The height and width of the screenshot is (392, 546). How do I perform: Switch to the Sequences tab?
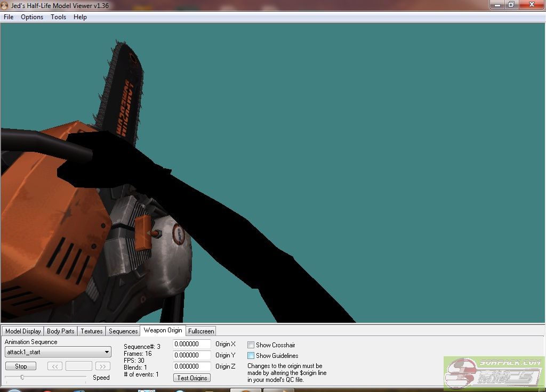[123, 331]
